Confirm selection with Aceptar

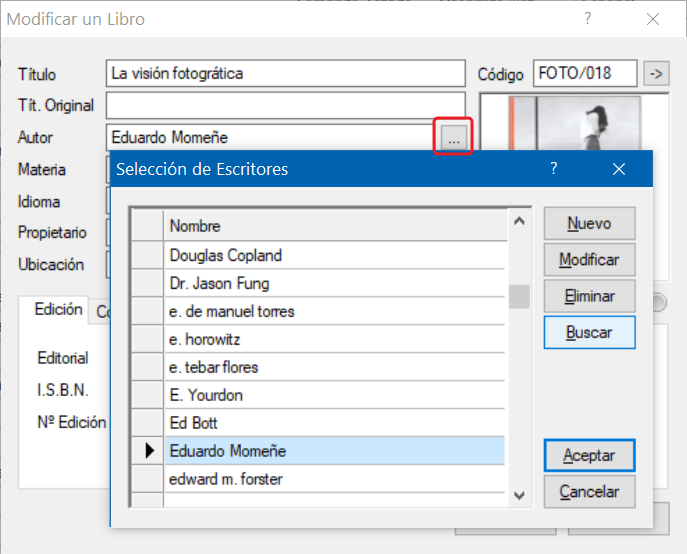pyautogui.click(x=589, y=455)
